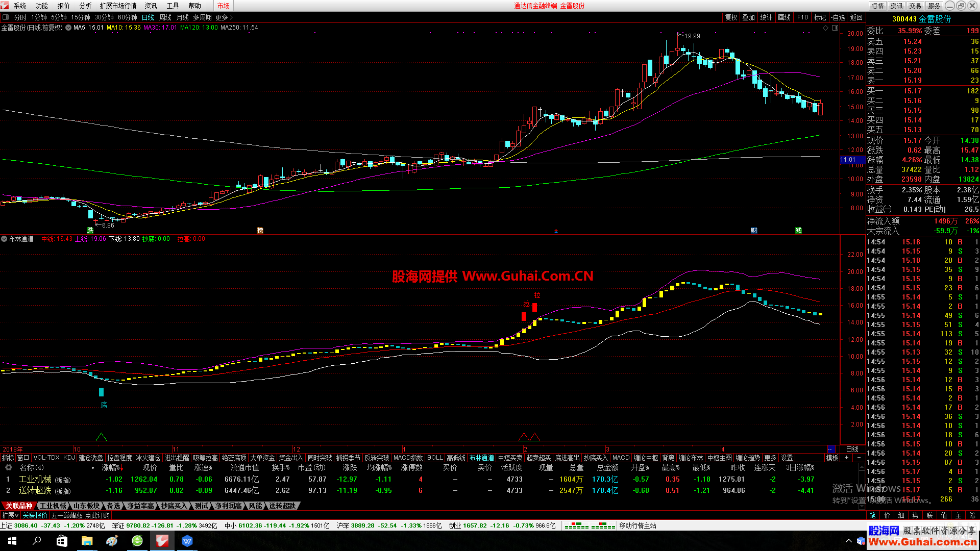Click the plus zoom-in icon beside 模板
Screen dimensions: 980x551
click(x=846, y=458)
